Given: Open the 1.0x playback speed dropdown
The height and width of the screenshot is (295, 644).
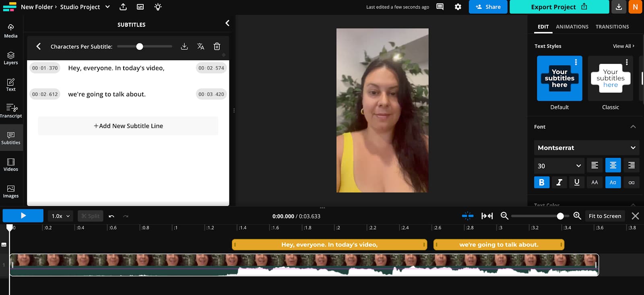Looking at the screenshot, I should coord(60,216).
